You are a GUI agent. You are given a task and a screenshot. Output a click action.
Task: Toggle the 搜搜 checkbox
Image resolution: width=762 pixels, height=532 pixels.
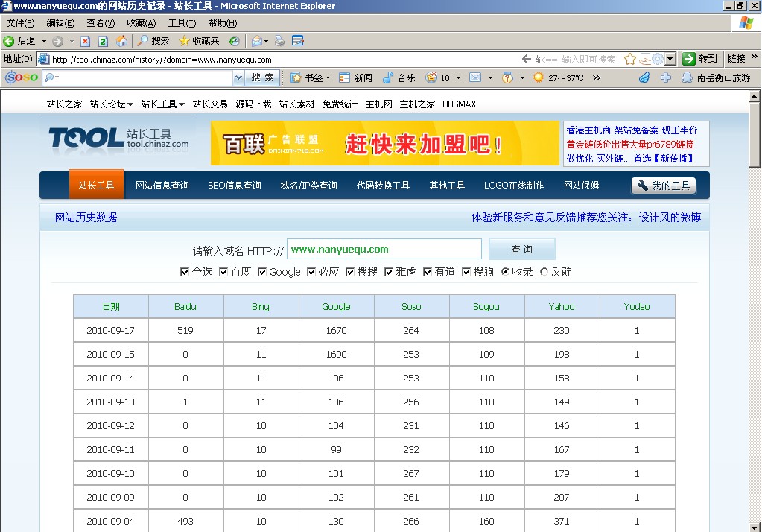349,272
